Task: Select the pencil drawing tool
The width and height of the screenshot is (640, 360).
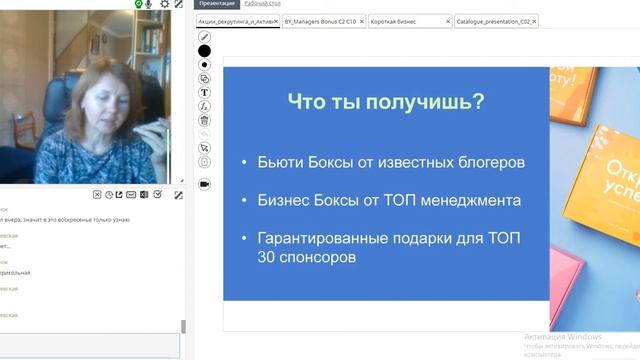Action: click(x=204, y=37)
